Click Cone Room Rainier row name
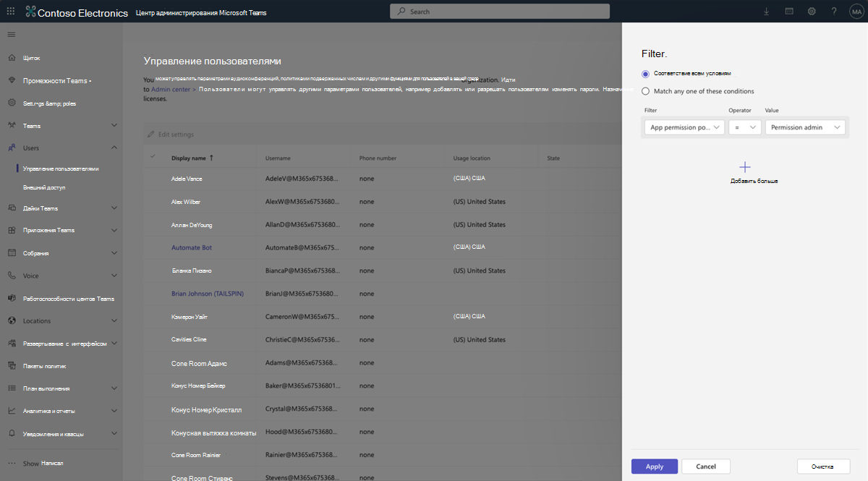 [x=196, y=455]
